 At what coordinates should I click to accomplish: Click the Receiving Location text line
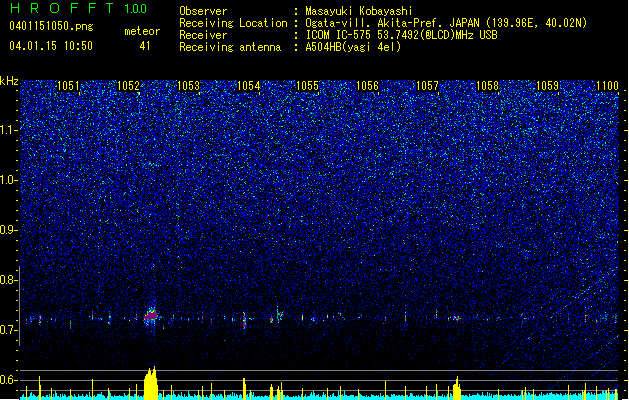pyautogui.click(x=383, y=23)
